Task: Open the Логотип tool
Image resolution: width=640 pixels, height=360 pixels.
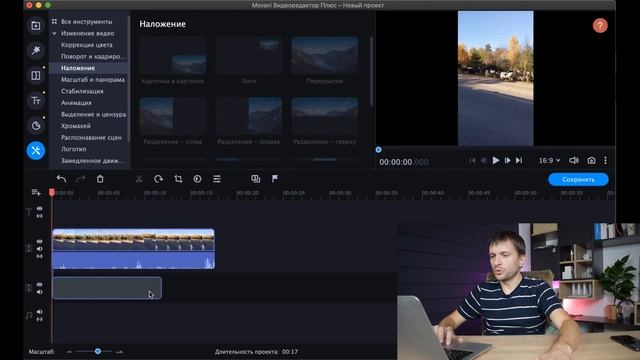Action: [x=73, y=149]
